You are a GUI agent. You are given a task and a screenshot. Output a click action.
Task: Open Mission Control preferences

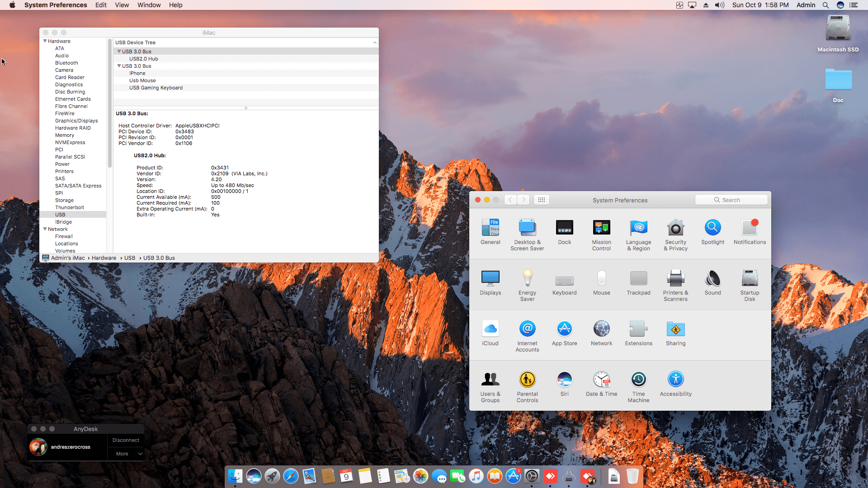(x=601, y=235)
